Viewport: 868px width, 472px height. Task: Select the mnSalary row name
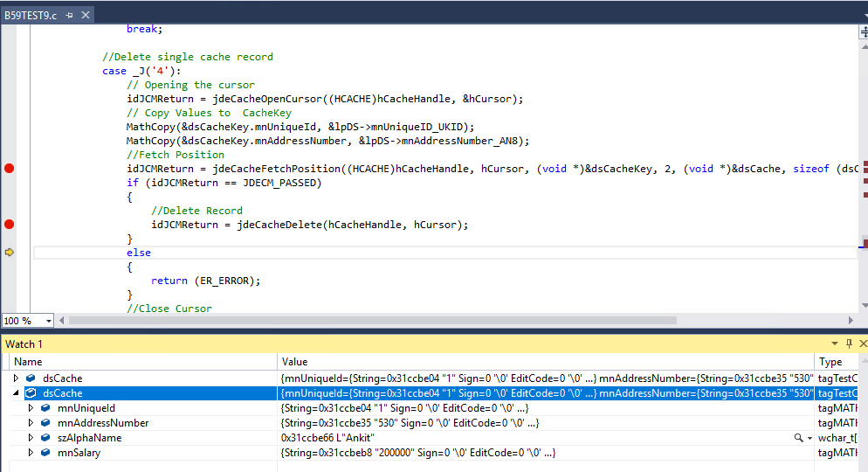click(x=79, y=453)
